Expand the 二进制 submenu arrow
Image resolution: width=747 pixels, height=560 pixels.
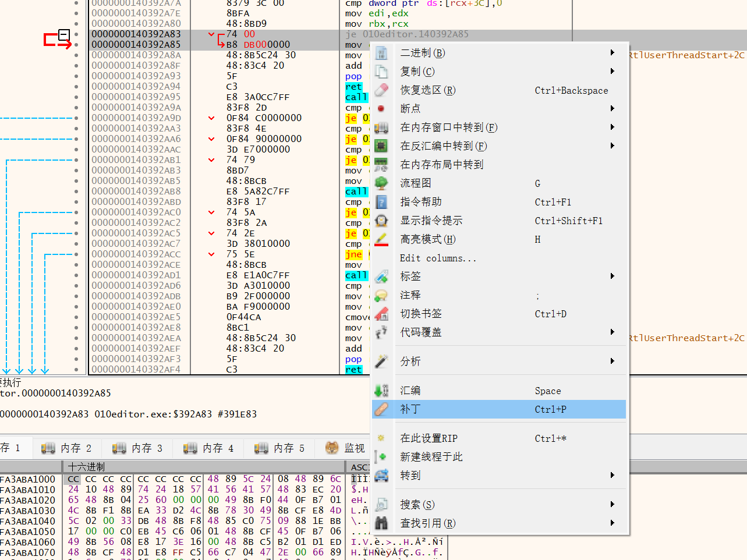[x=612, y=53]
